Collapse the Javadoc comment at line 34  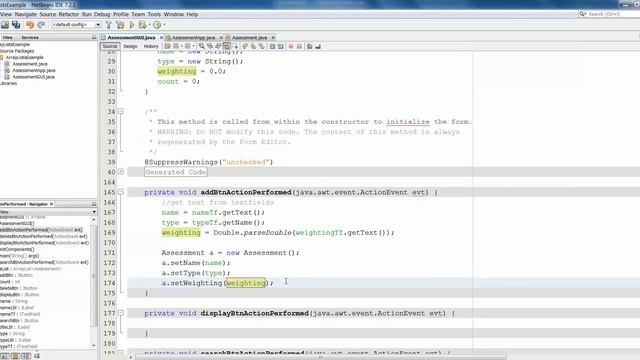121,111
